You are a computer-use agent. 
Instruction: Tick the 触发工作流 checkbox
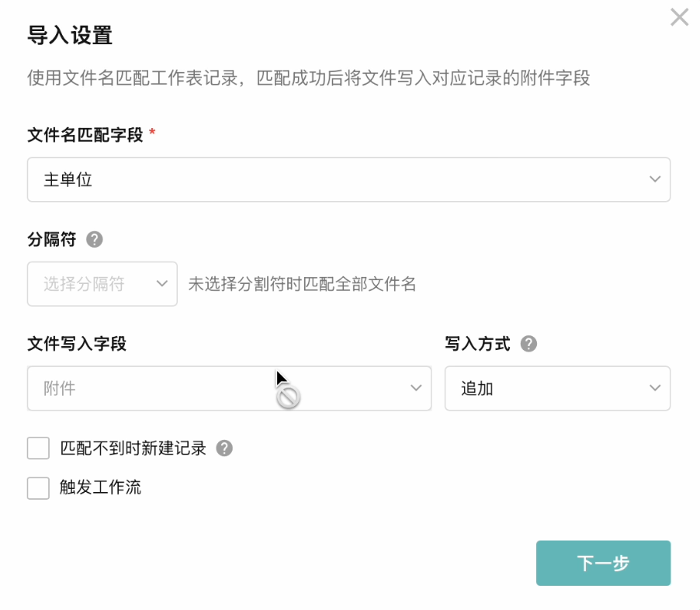click(x=38, y=488)
